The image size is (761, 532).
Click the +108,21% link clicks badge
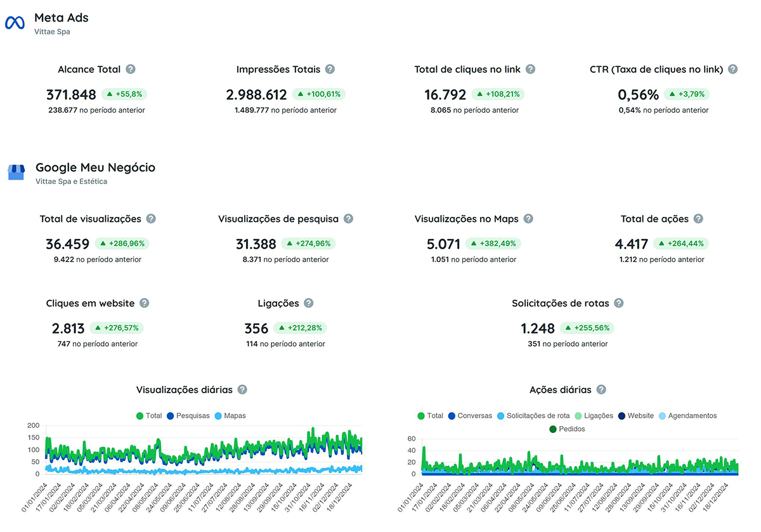click(498, 94)
